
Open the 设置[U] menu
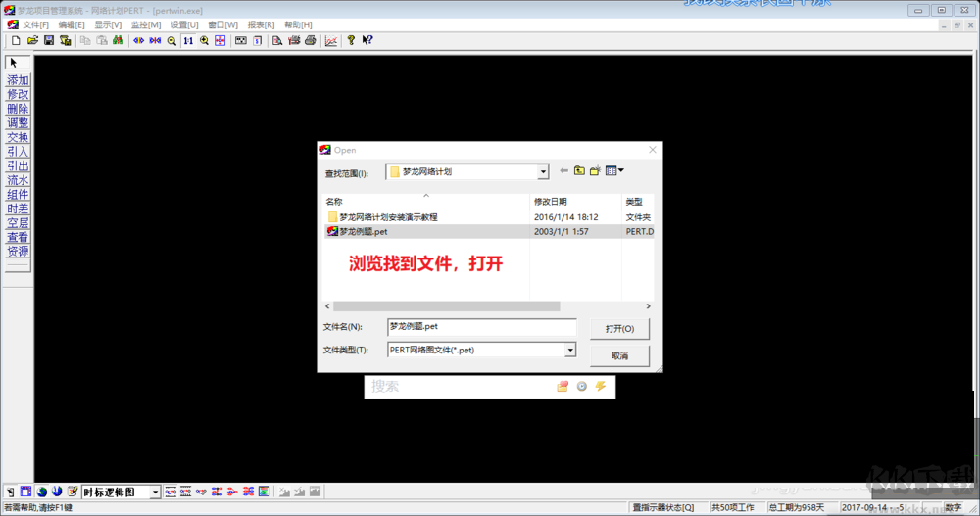click(x=184, y=25)
